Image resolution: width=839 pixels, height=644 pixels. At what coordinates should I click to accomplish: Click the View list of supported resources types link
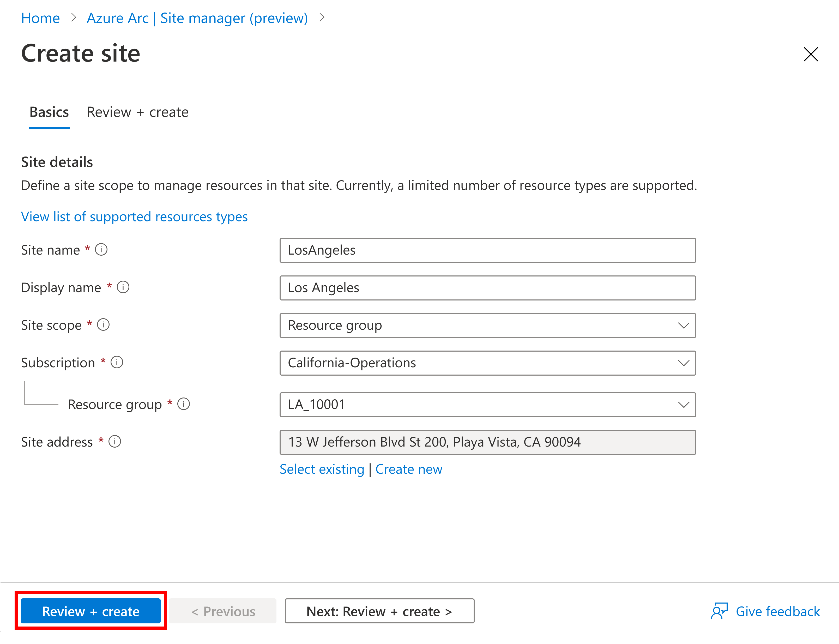tap(143, 216)
